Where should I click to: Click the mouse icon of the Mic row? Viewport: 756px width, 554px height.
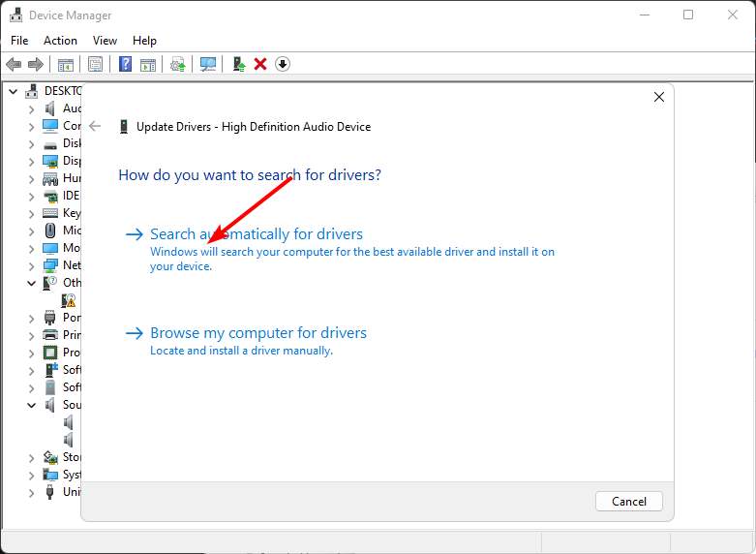click(x=50, y=231)
